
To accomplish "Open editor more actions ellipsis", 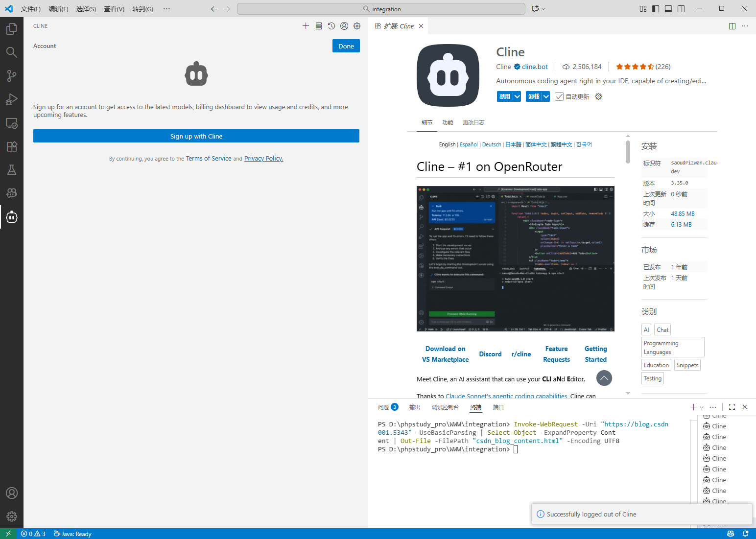I will [x=745, y=26].
